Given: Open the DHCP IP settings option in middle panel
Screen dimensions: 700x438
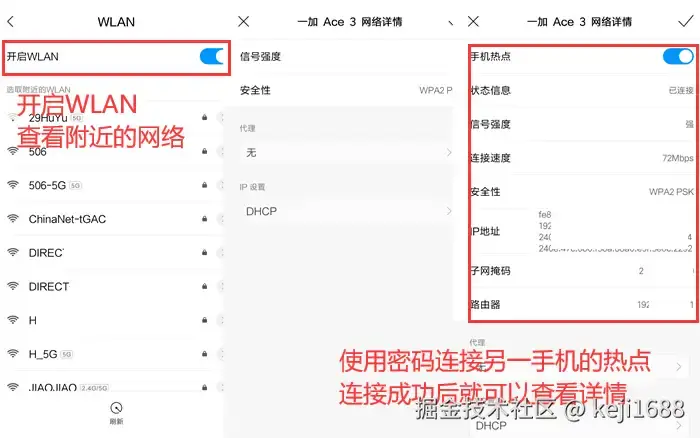Looking at the screenshot, I should tap(346, 211).
